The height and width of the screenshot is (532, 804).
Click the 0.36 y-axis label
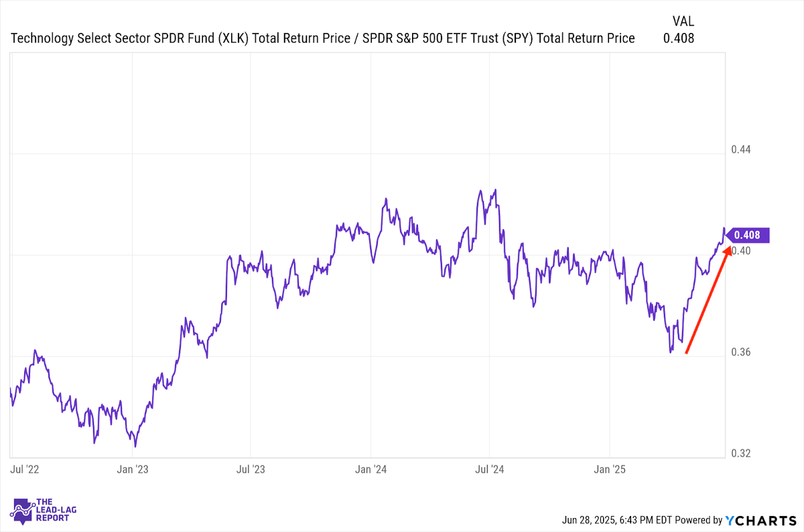(741, 352)
